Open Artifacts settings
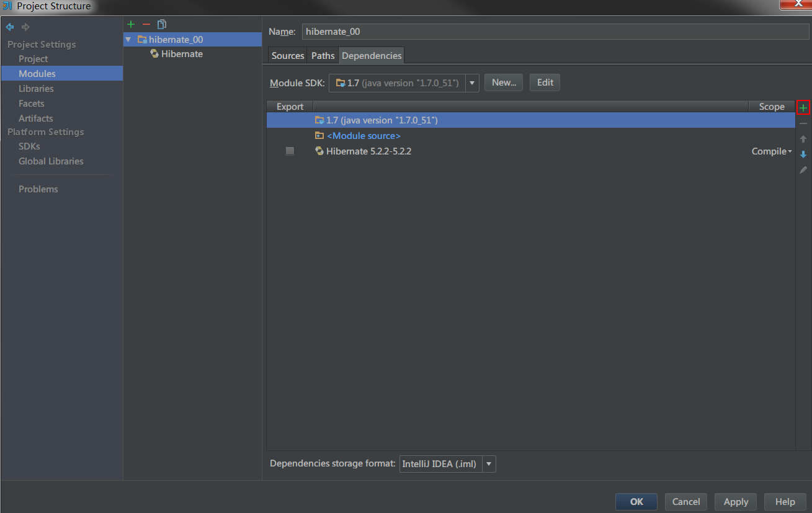The height and width of the screenshot is (513, 812). click(36, 118)
